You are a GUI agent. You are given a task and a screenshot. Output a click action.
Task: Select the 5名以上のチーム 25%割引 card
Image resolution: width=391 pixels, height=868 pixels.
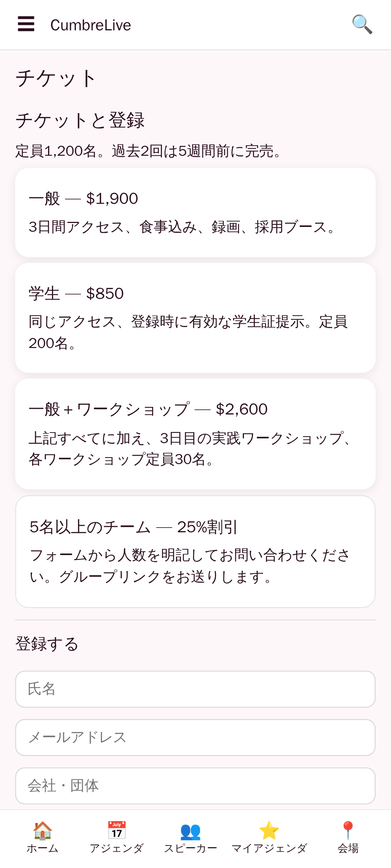[195, 552]
